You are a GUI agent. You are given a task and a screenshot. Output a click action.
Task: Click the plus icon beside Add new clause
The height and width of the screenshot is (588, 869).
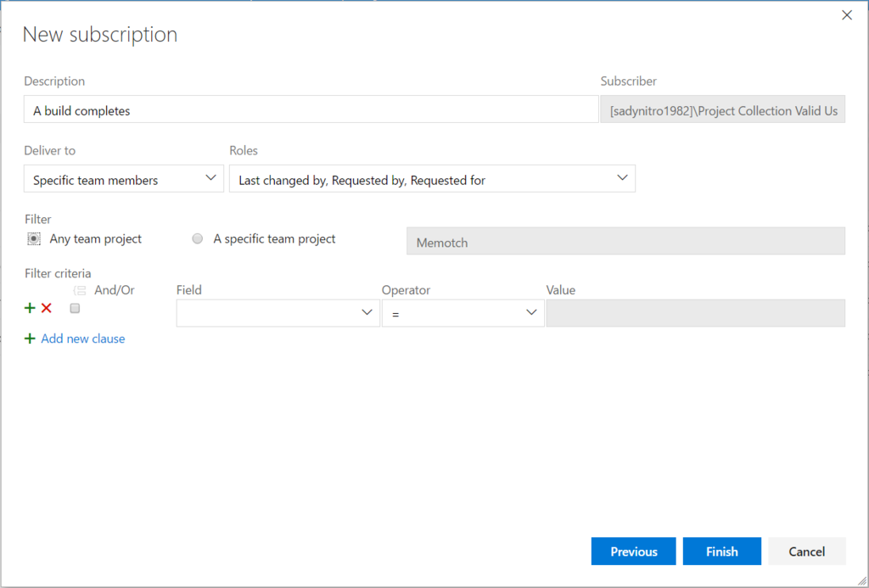[x=31, y=339]
